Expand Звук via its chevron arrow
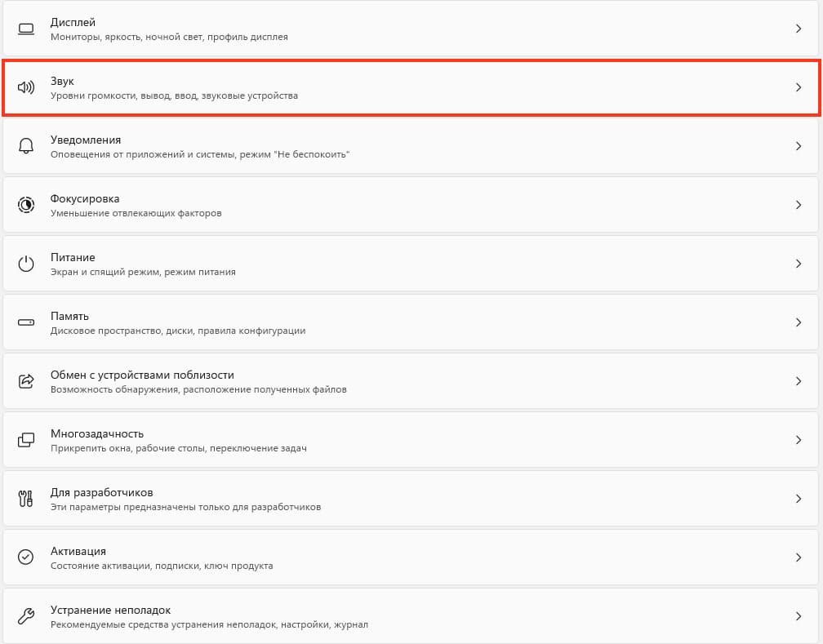823x644 pixels. tap(799, 87)
